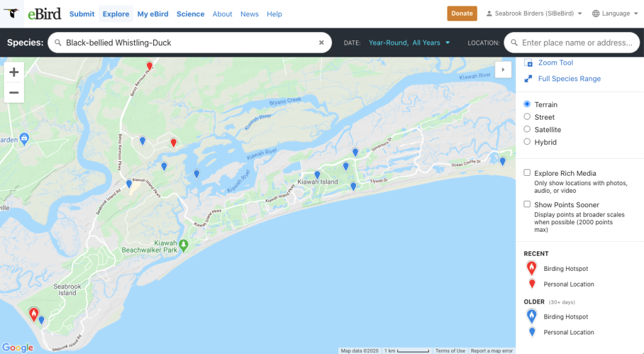The image size is (644, 354).
Task: Click the Zoom Tool link
Action: [x=555, y=63]
